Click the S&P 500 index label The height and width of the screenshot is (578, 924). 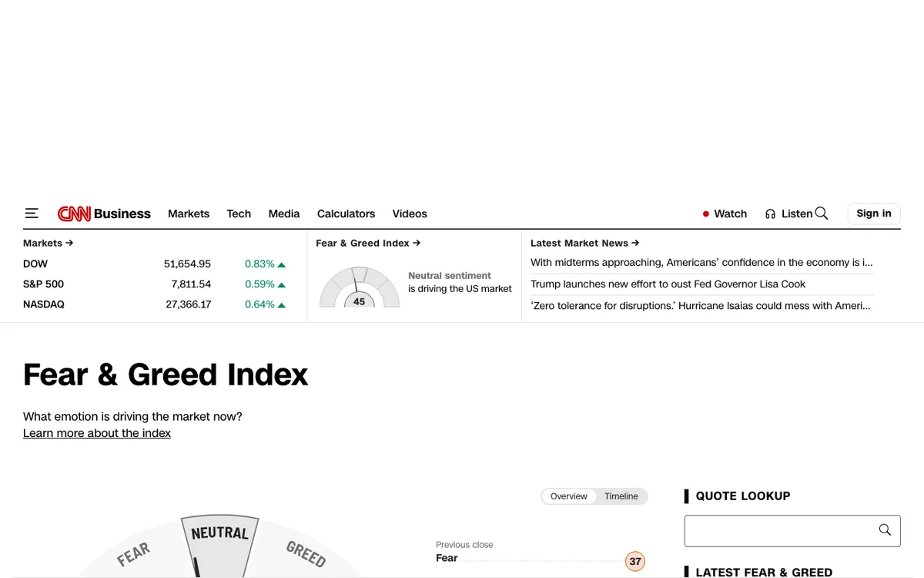pyautogui.click(x=43, y=284)
